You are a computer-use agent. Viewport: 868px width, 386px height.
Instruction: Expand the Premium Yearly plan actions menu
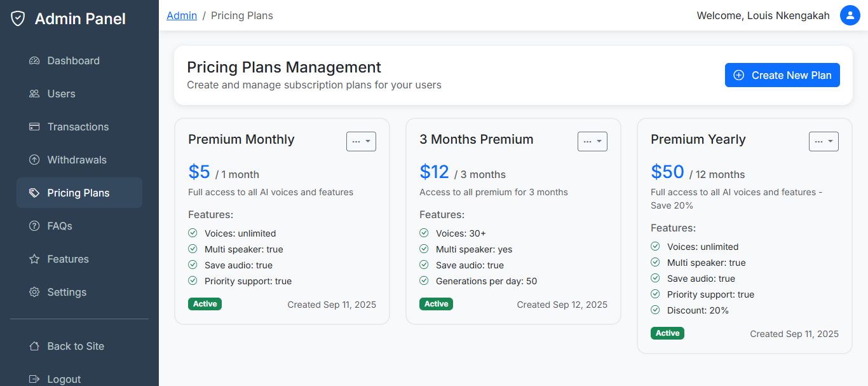point(824,141)
